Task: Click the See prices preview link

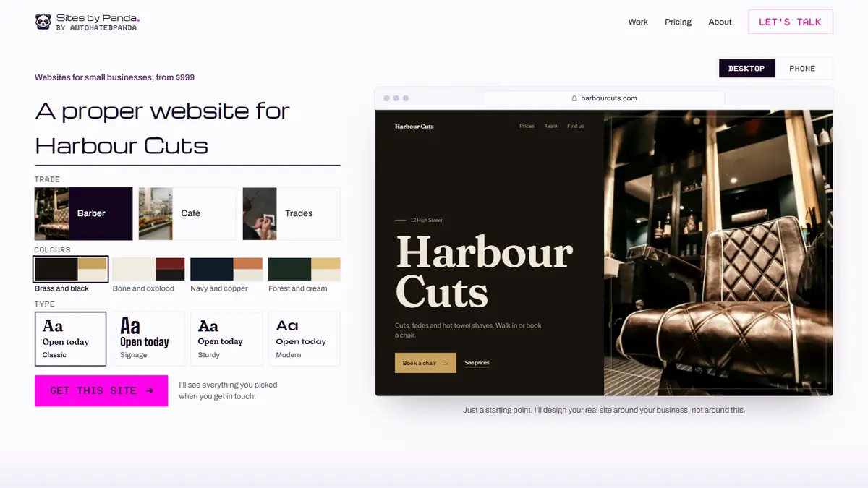Action: (477, 363)
